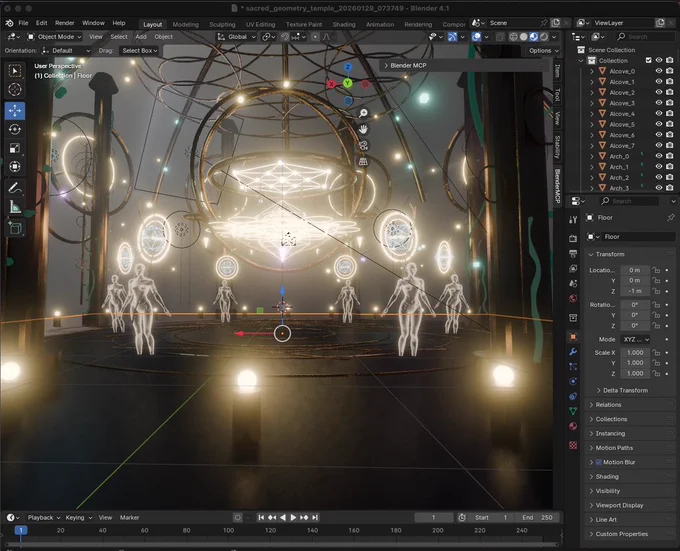Select the 3D Cursor tool

point(15,89)
